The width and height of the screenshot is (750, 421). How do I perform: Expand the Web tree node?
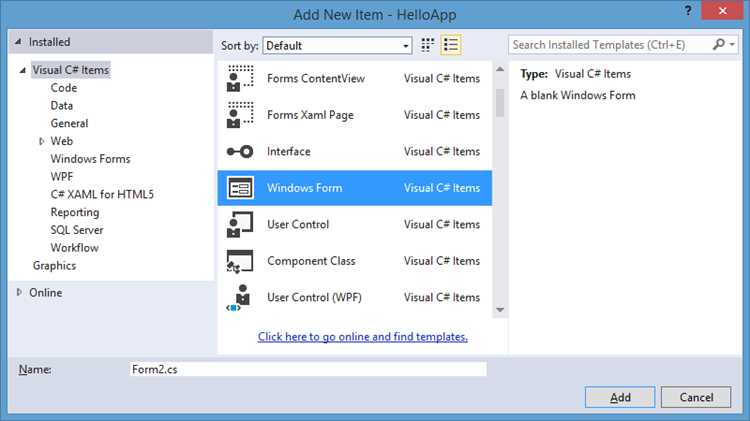tap(42, 141)
